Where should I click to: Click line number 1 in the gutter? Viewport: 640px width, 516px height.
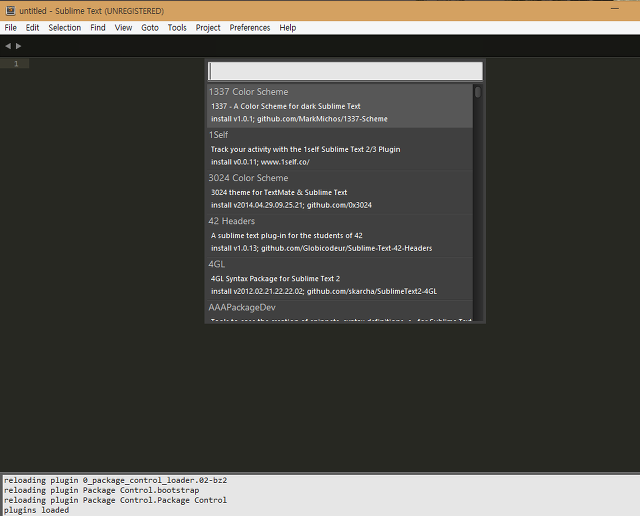click(16, 64)
